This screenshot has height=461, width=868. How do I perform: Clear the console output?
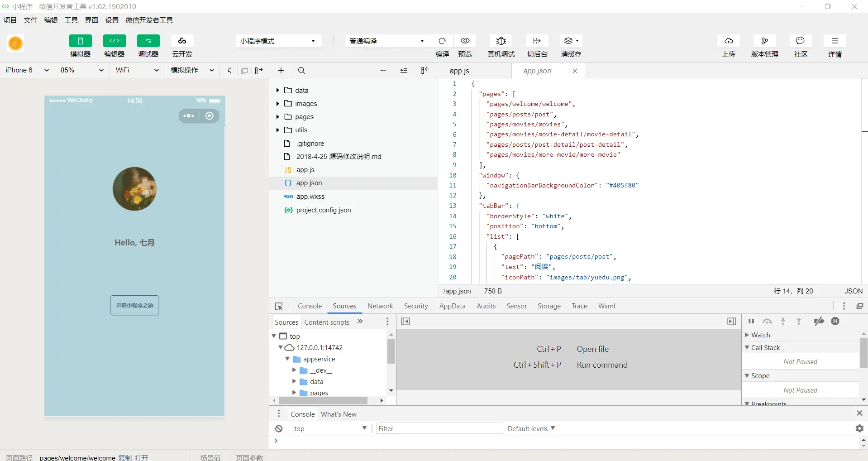pos(279,428)
